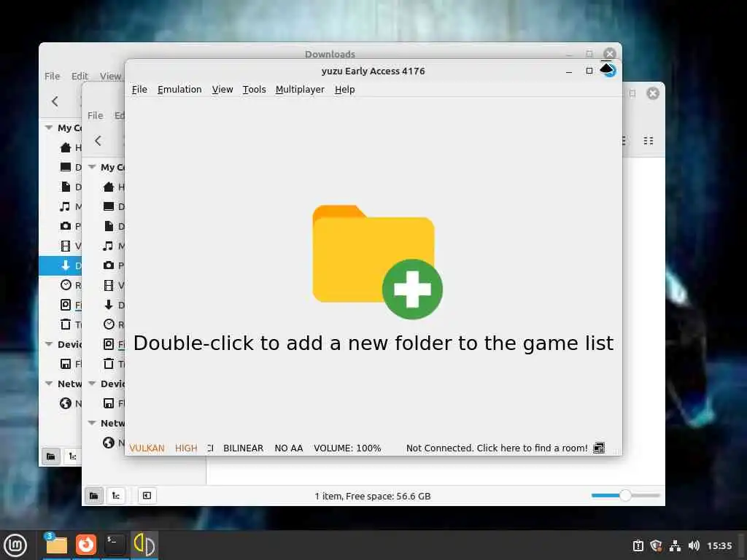Open yuzu Emulation menu
The width and height of the screenshot is (747, 560).
179,90
